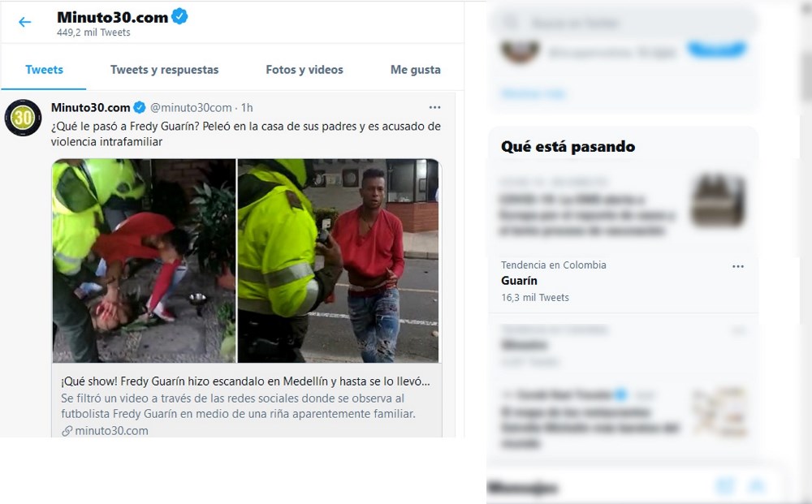This screenshot has width=812, height=504.
Task: Click the blurred Twitter search field
Action: point(624,23)
